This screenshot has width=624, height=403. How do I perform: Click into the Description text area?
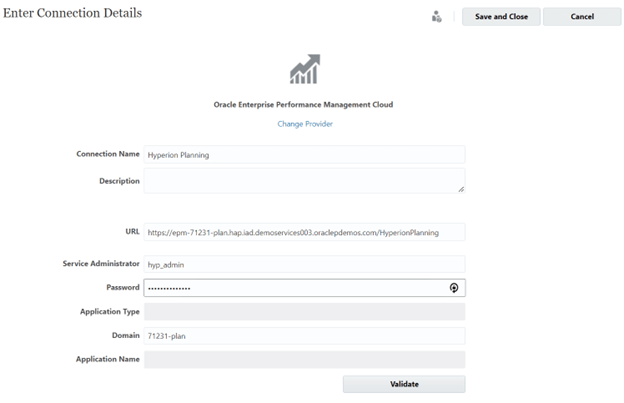tap(304, 181)
